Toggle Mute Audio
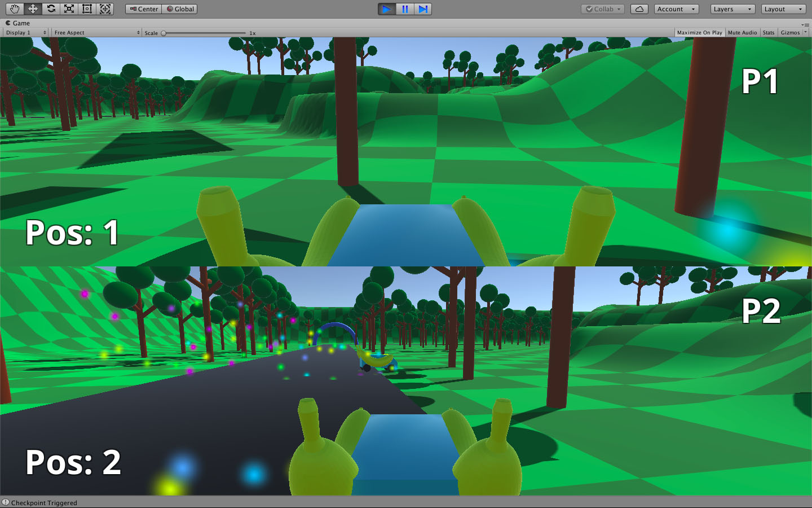 742,33
